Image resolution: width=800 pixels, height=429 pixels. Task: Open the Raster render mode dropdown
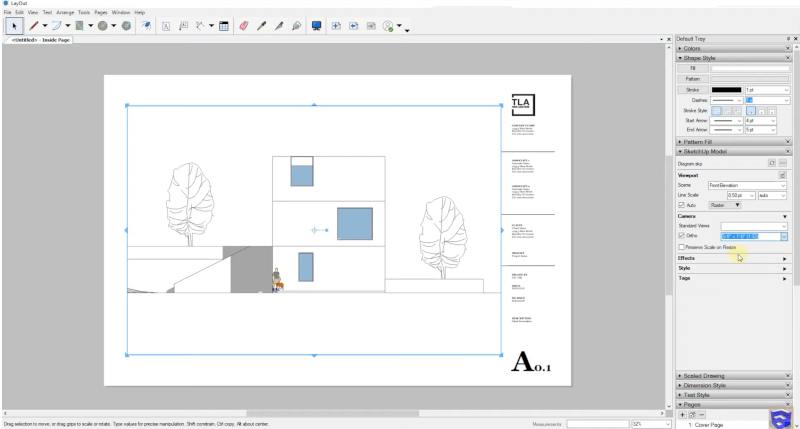coord(725,205)
